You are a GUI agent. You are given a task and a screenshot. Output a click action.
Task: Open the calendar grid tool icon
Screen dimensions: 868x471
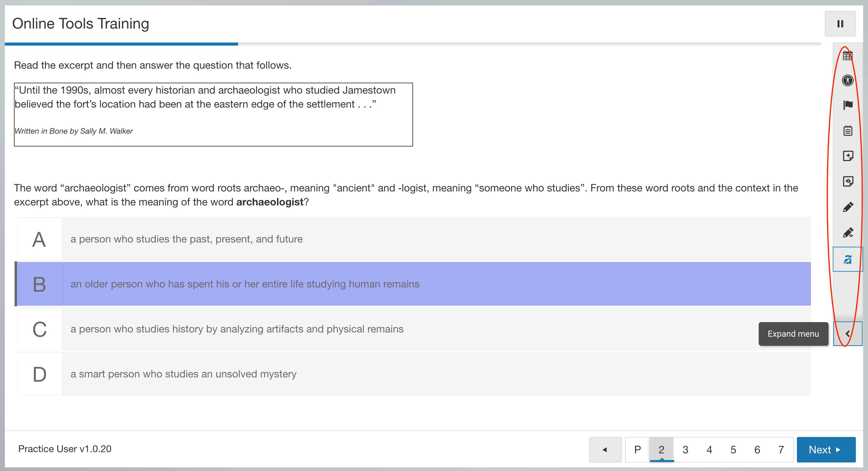coord(847,55)
